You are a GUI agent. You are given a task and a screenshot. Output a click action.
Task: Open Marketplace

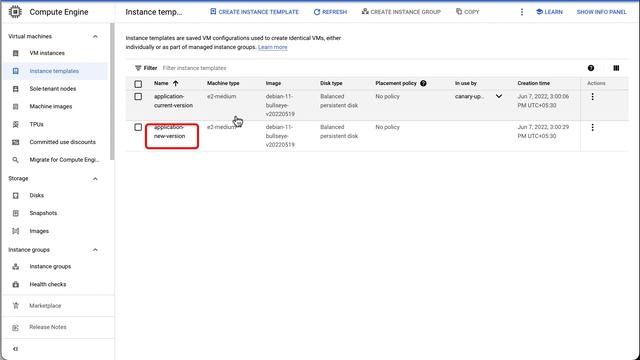(x=45, y=306)
